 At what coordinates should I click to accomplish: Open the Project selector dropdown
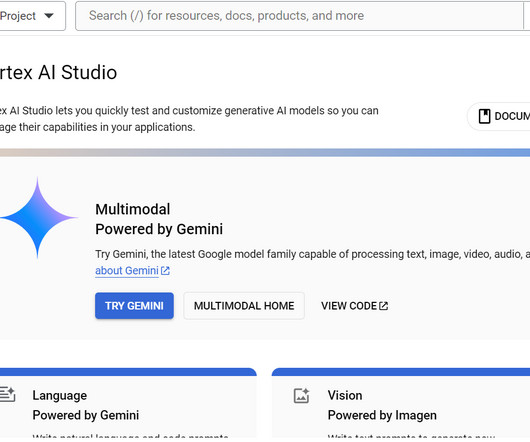pos(32,16)
